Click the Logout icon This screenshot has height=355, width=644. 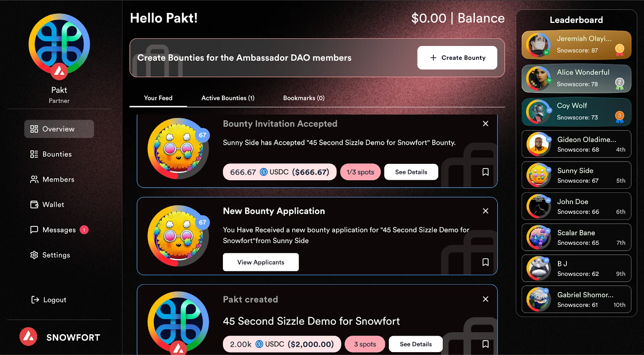35,299
